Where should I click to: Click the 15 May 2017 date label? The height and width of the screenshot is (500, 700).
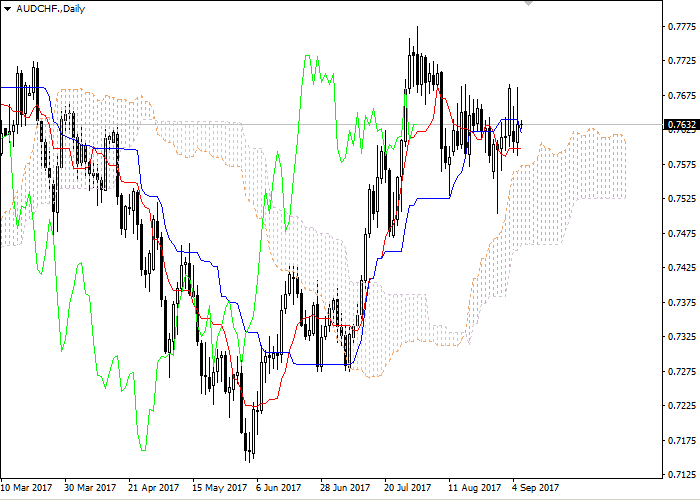pos(219,488)
